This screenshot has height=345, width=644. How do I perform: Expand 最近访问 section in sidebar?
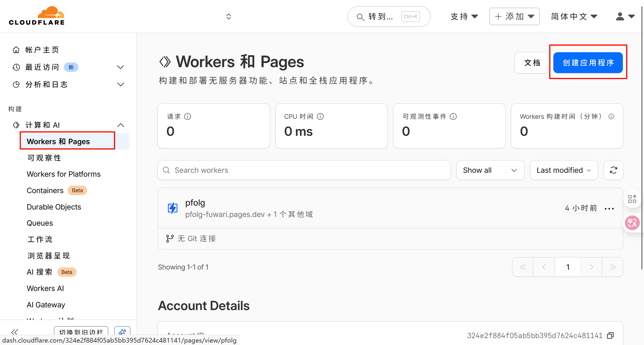click(x=120, y=67)
